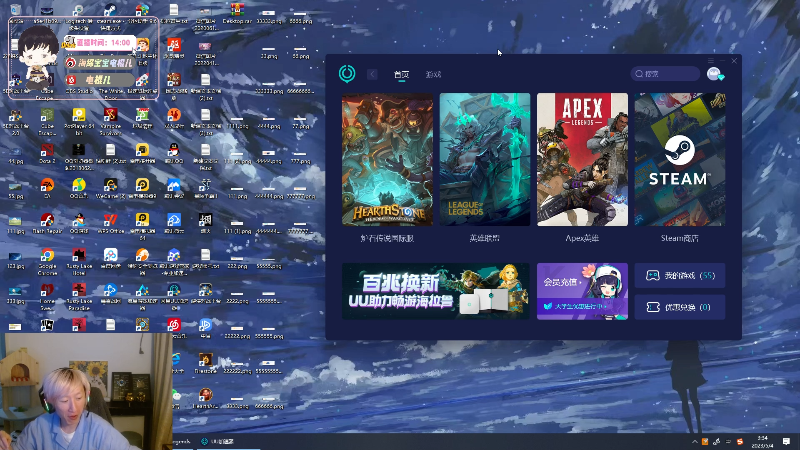Open the user avatar profile
This screenshot has height=450, width=800.
(714, 74)
